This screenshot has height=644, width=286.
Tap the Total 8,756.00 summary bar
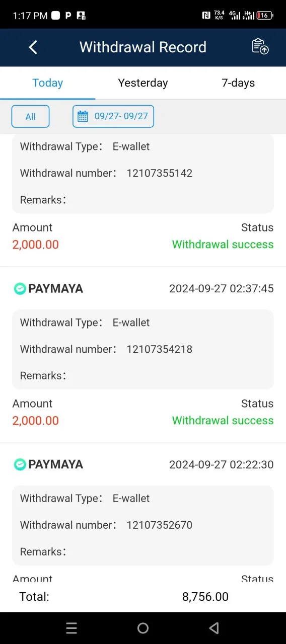click(143, 597)
